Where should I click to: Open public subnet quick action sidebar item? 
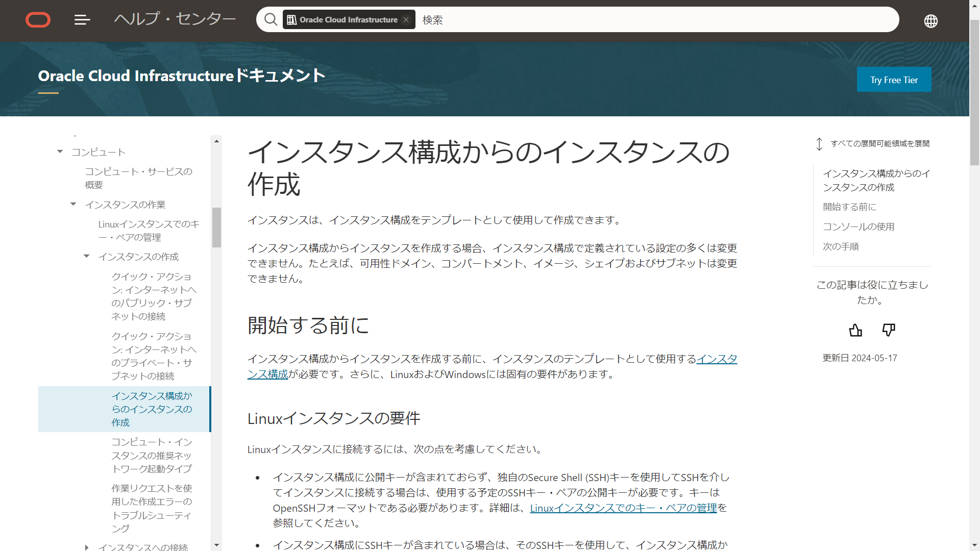pos(154,296)
